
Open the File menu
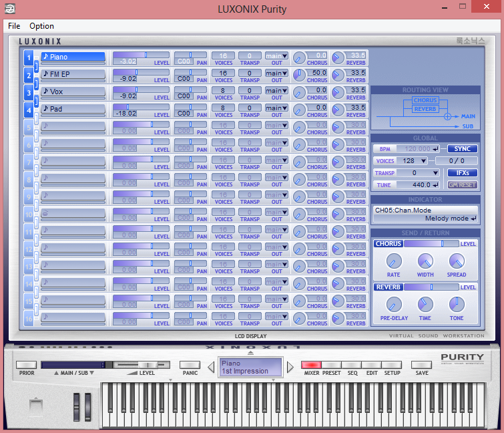pos(14,26)
